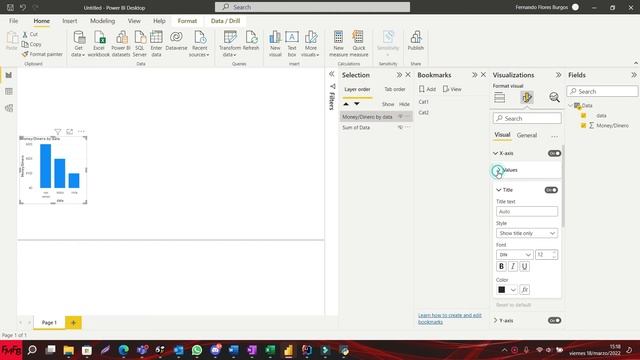This screenshot has width=640, height=360.
Task: Move layer down in Selection pane
Action: (357, 104)
